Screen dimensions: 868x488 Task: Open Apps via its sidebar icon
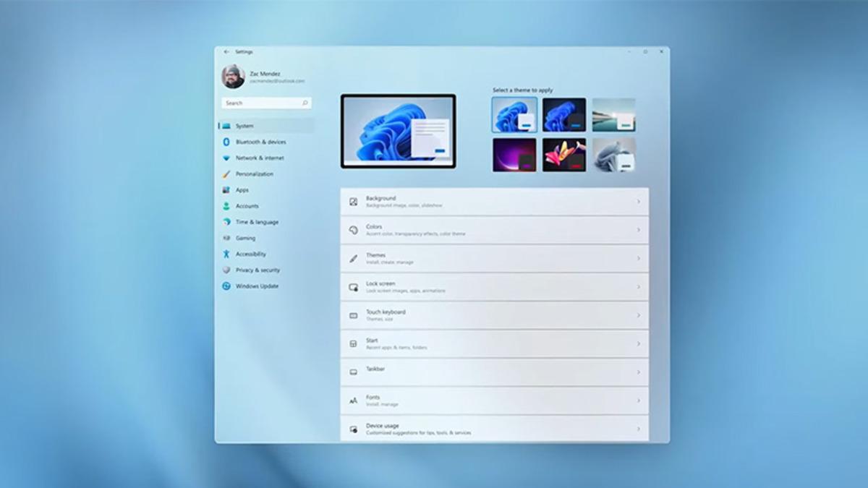pyautogui.click(x=228, y=189)
